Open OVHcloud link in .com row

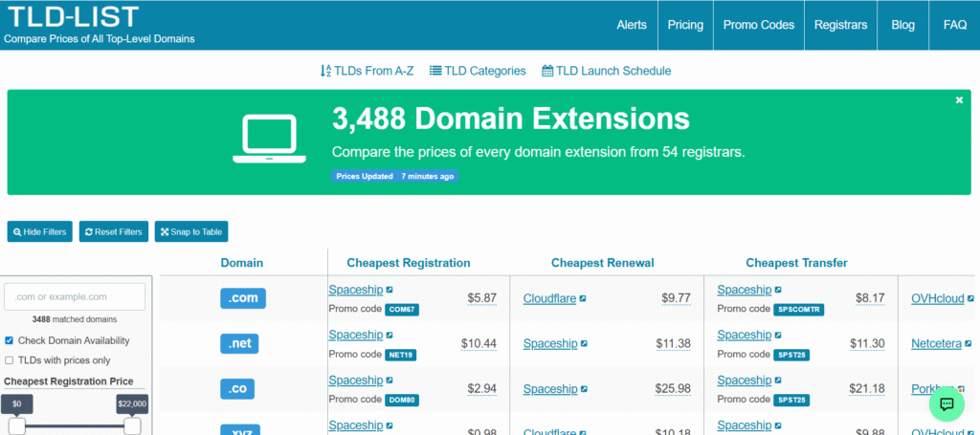pyautogui.click(x=938, y=299)
